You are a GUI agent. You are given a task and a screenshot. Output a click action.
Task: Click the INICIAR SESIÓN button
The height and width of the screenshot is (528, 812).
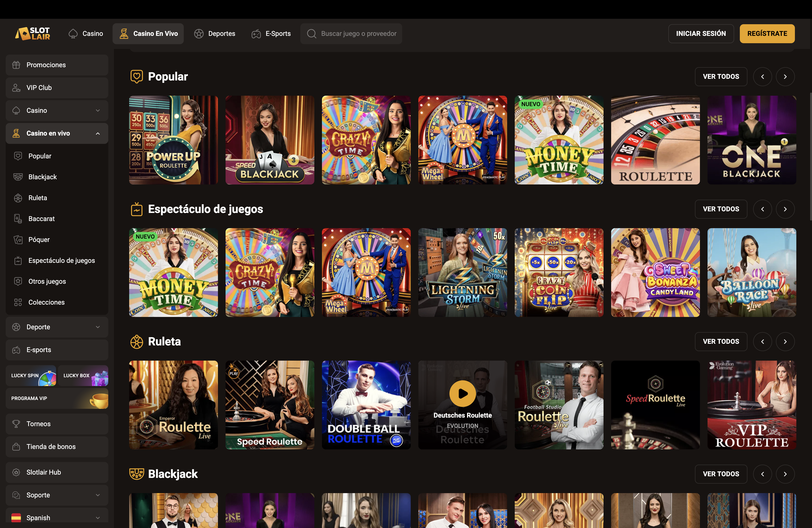(x=701, y=33)
